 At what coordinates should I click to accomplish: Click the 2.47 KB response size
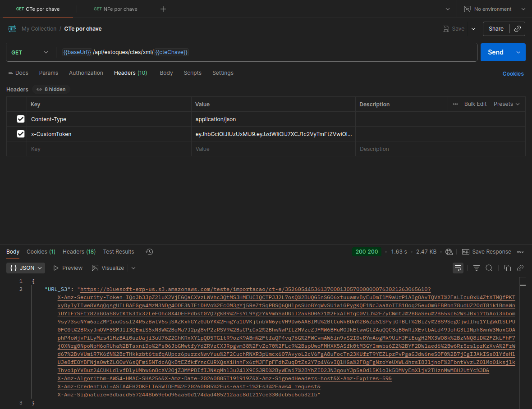point(426,252)
